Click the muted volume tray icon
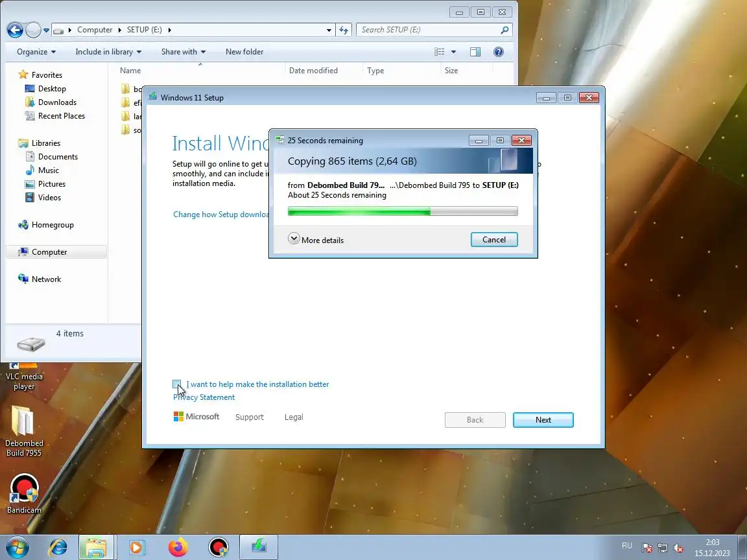 click(x=678, y=548)
